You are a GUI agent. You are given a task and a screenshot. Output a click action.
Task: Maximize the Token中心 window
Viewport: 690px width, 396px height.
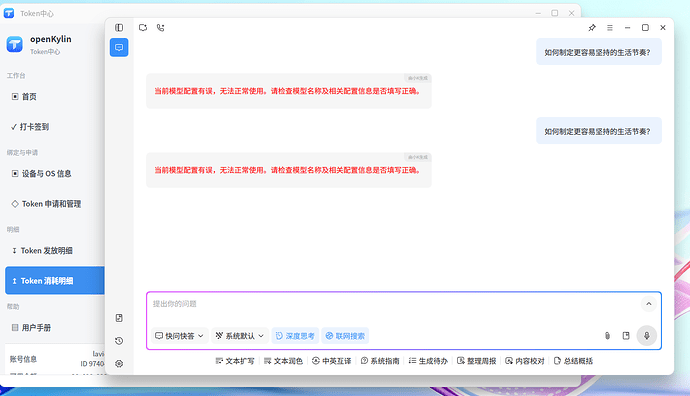[x=554, y=13]
